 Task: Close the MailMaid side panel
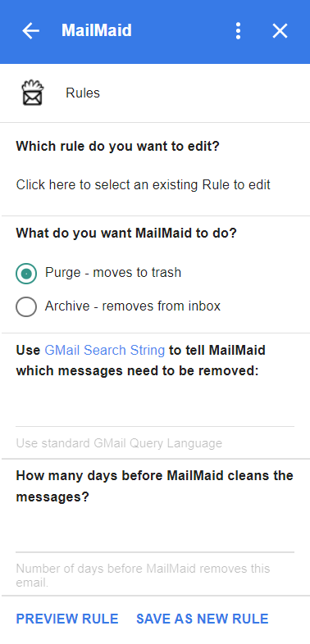click(280, 31)
